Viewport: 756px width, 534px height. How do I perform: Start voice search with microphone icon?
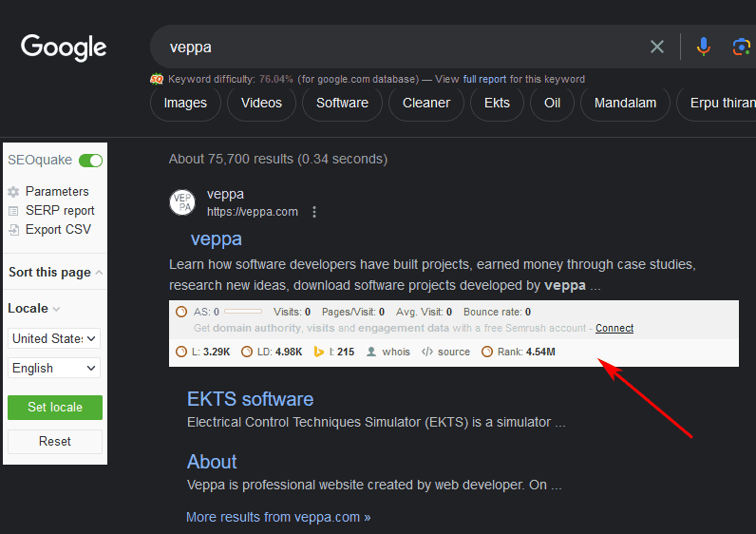704,47
